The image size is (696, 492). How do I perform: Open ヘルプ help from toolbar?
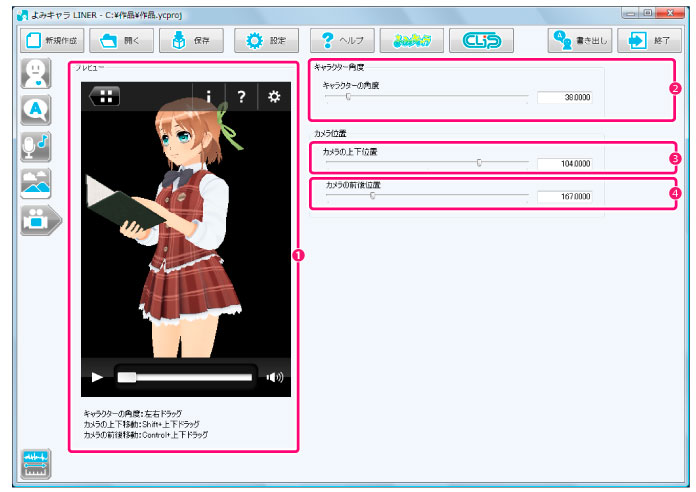coord(342,40)
